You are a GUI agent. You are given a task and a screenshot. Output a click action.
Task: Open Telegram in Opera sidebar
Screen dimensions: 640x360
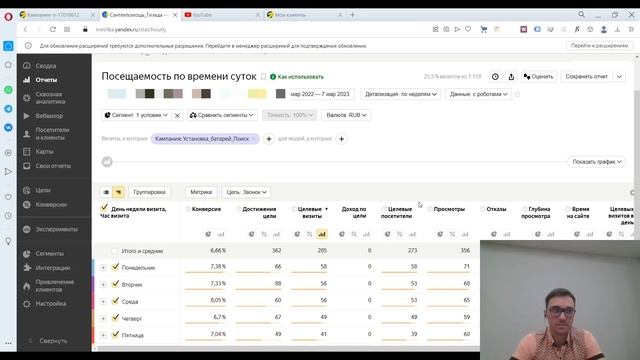coord(8,109)
